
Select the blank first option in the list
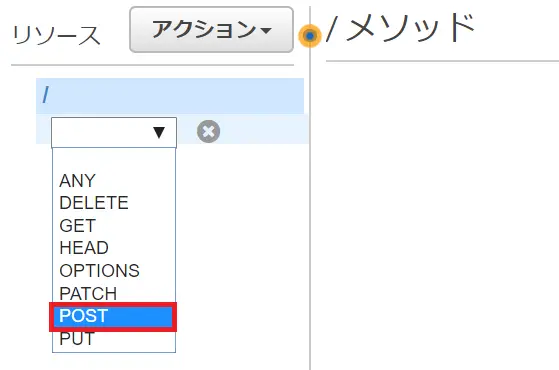click(114, 159)
